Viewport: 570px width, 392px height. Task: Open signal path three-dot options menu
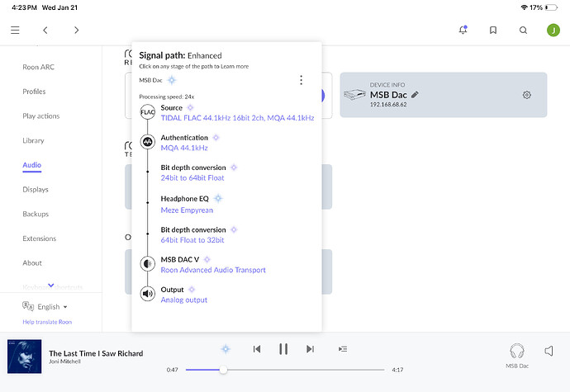tap(301, 80)
